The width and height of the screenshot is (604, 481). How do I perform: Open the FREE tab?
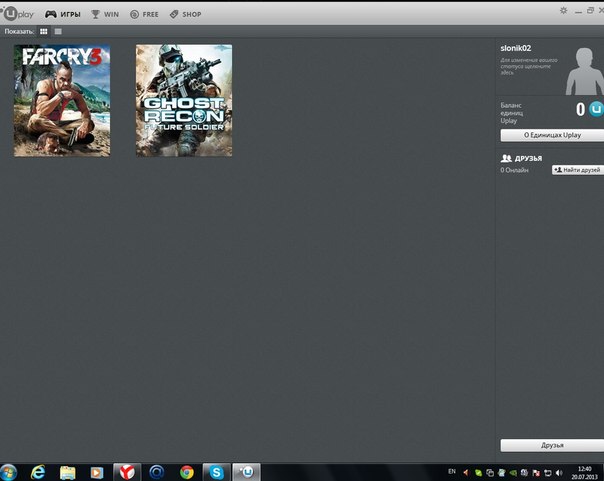(144, 14)
